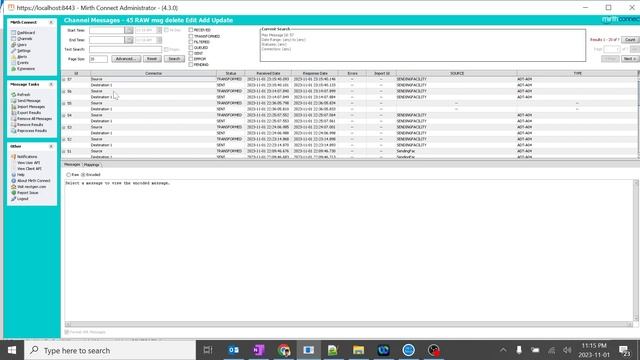640x360 pixels.
Task: Click the Advanced... search button
Action: (x=126, y=59)
